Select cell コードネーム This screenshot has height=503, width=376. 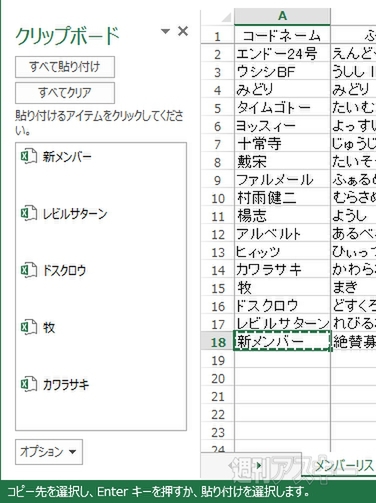point(282,35)
